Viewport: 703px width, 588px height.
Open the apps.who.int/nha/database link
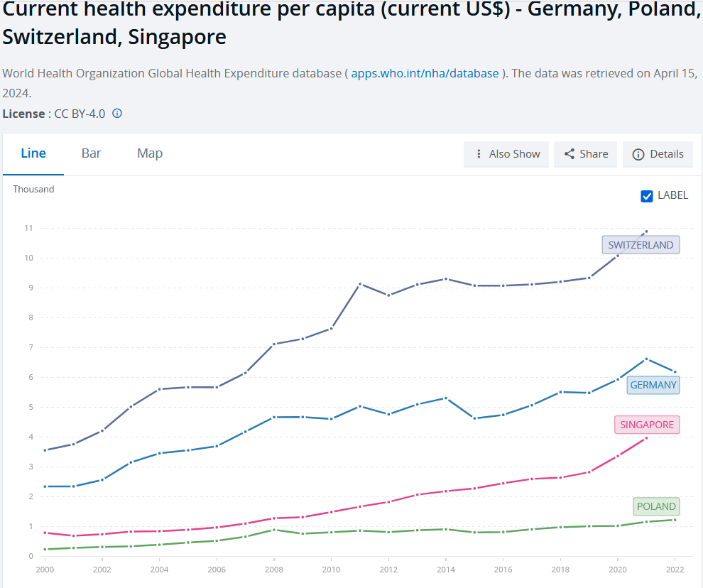[x=425, y=74]
